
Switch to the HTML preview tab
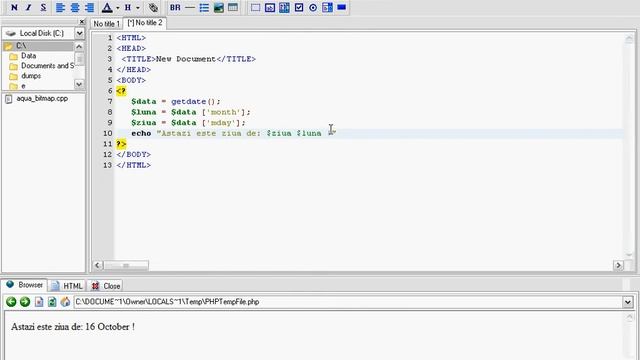pos(68,286)
